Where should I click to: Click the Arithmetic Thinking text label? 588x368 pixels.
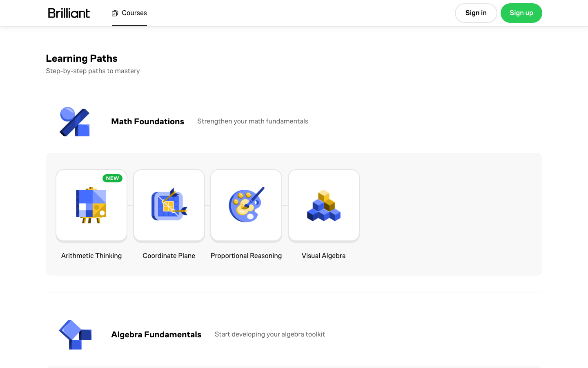coord(91,256)
